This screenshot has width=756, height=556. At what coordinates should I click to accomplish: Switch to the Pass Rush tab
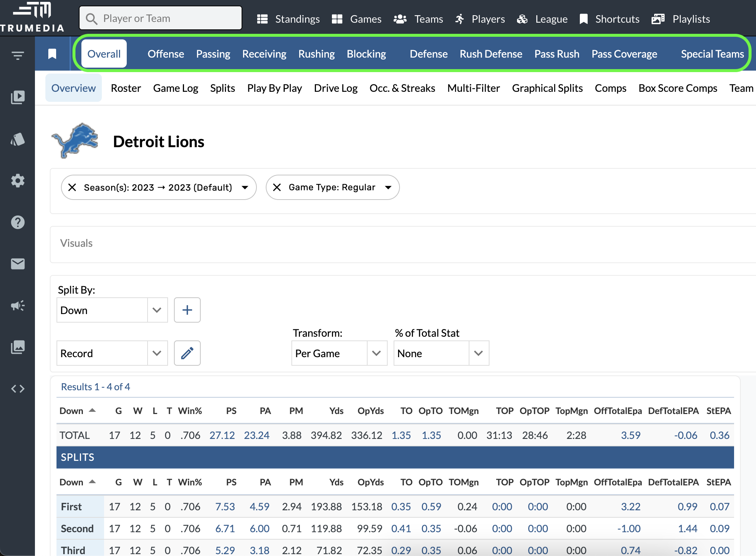tap(556, 54)
